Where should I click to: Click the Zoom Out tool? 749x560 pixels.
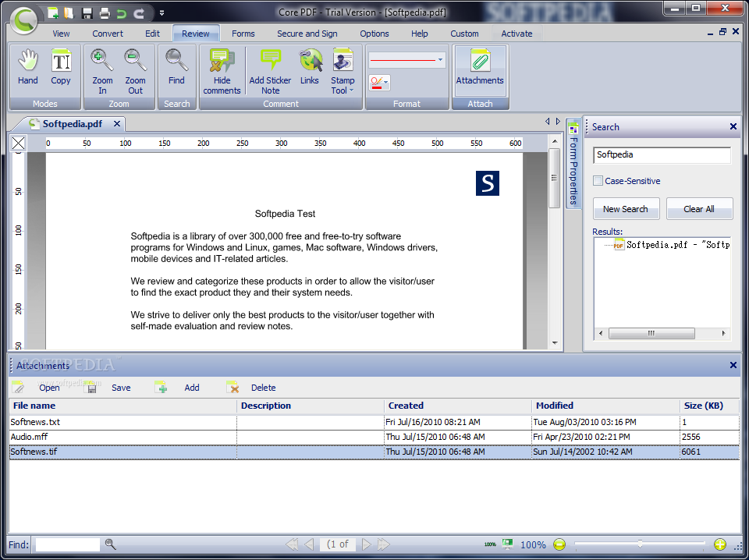(x=135, y=72)
